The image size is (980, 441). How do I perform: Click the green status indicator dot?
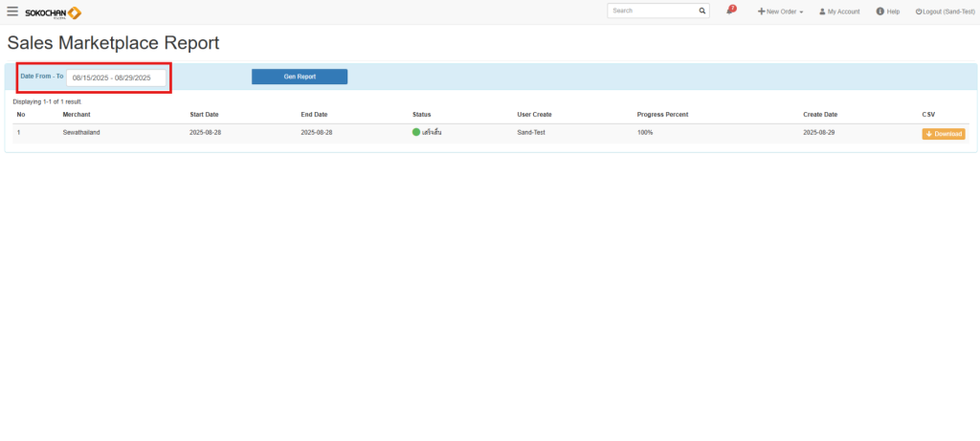tap(416, 132)
